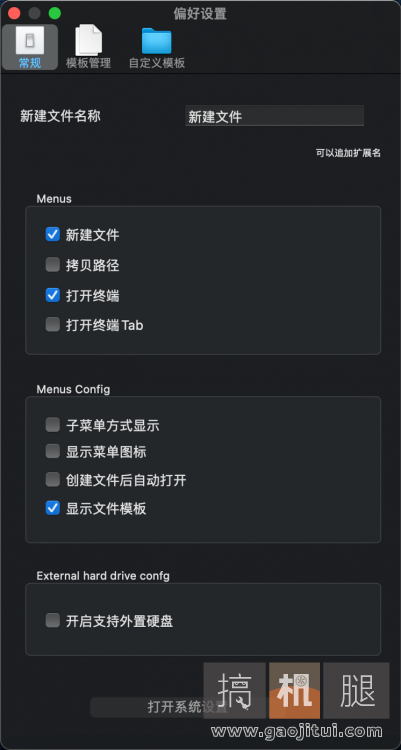Focus the 新建文件名称 text field

(x=274, y=116)
